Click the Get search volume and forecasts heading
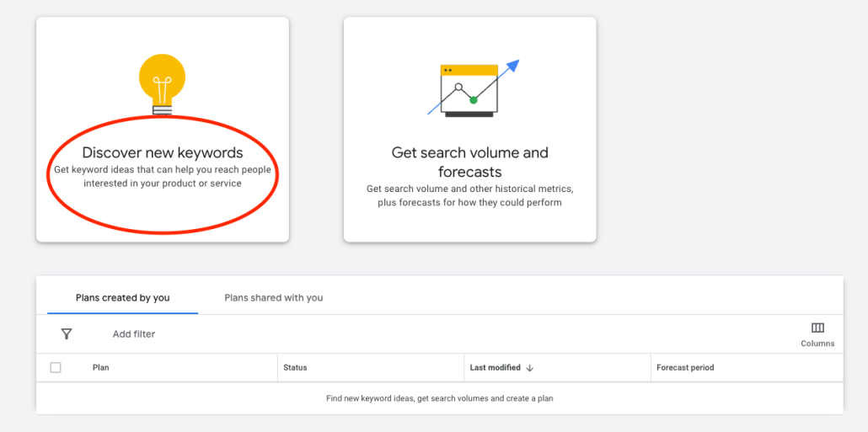 (x=469, y=162)
